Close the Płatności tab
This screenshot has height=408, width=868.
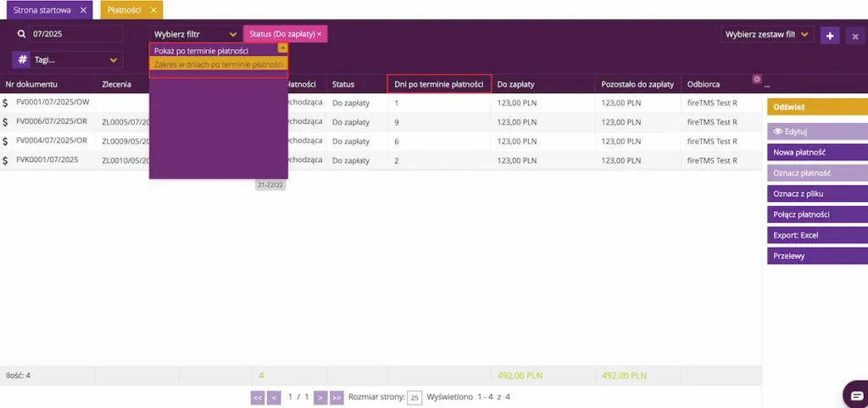(x=153, y=10)
